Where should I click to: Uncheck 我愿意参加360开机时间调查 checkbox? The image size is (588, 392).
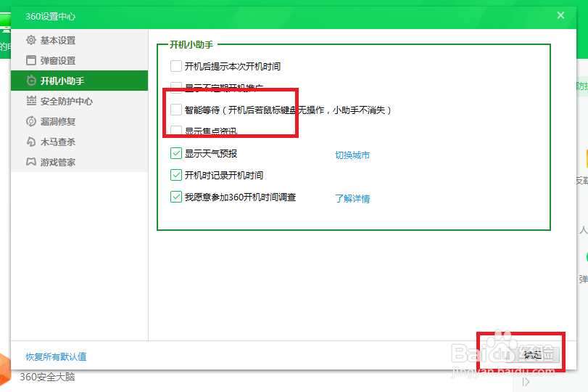176,197
